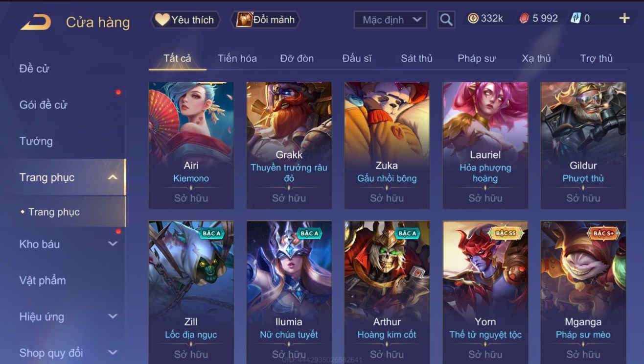The width and height of the screenshot is (644, 364).
Task: Expand the Hiệu ứng sidebar section
Action: point(113,316)
